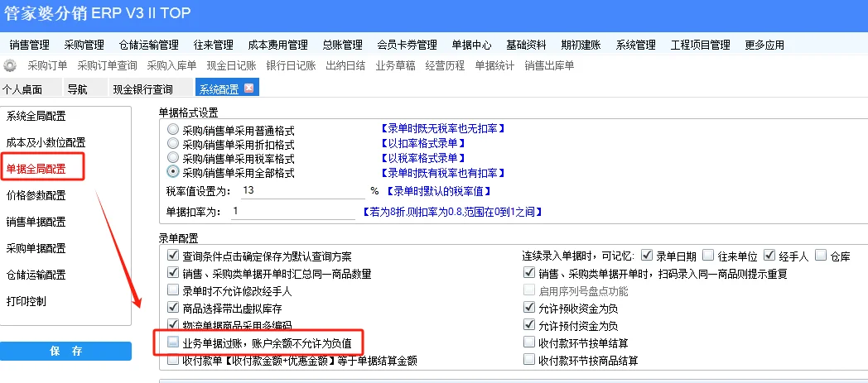Click the 保存 button

point(66,352)
